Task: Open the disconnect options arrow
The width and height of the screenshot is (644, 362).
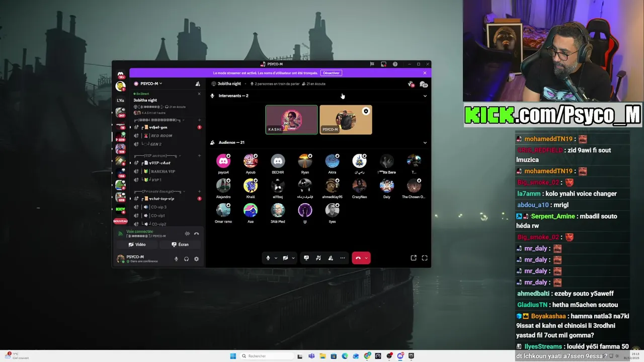Action: click(366, 258)
